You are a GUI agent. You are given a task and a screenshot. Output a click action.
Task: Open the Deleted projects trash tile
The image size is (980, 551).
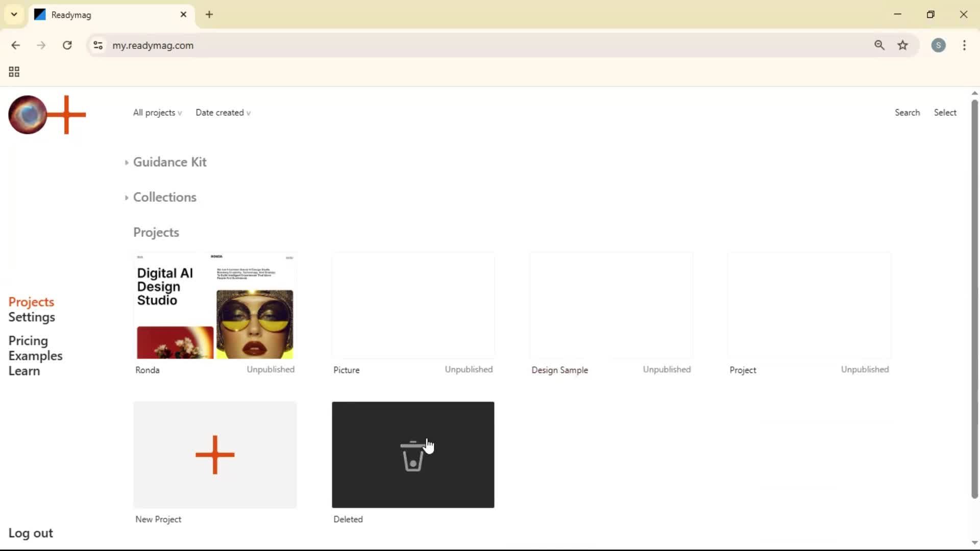(x=412, y=454)
